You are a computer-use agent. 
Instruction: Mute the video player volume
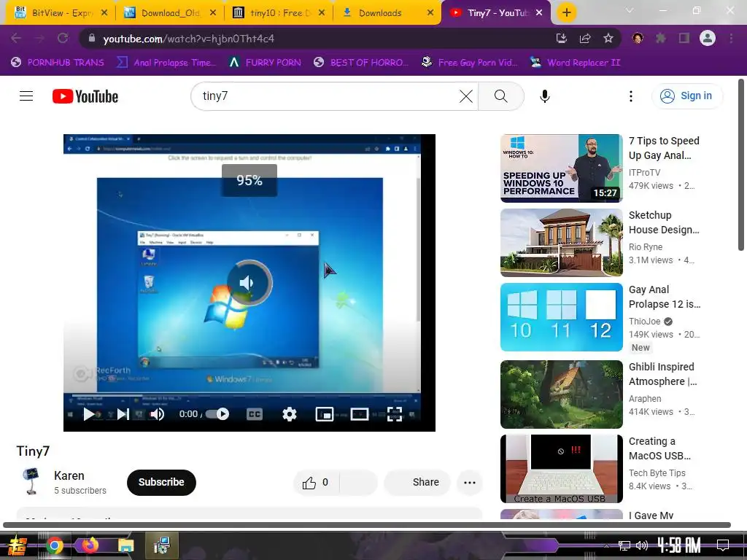158,414
